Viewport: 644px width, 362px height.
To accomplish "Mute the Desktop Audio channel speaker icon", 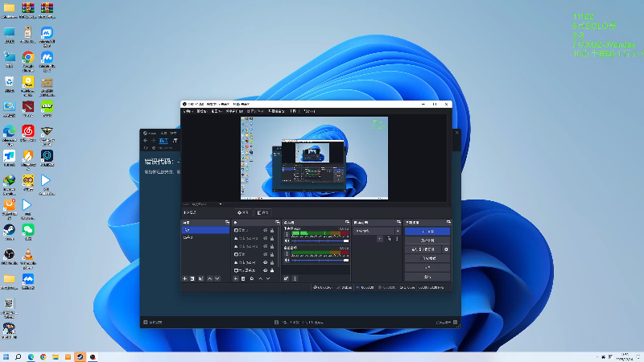I will click(x=287, y=260).
